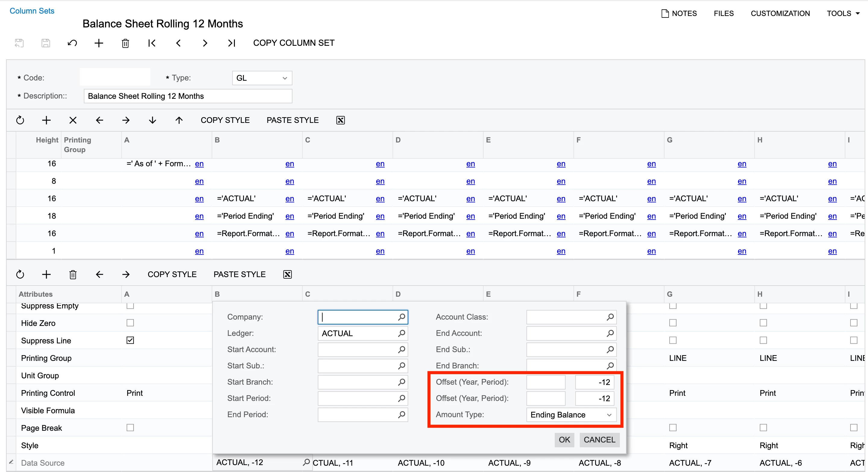Click the Description text field
Image resolution: width=868 pixels, height=472 pixels.
[188, 96]
